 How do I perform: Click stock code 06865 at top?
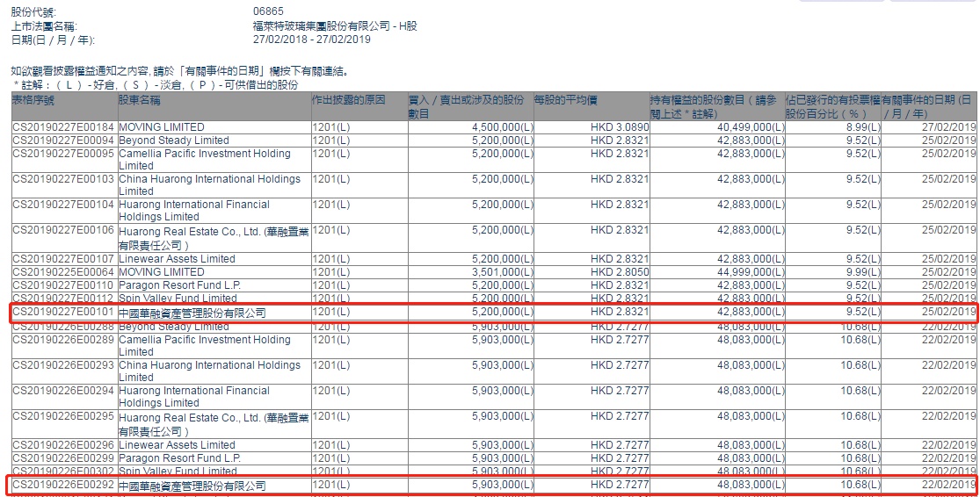click(x=267, y=11)
